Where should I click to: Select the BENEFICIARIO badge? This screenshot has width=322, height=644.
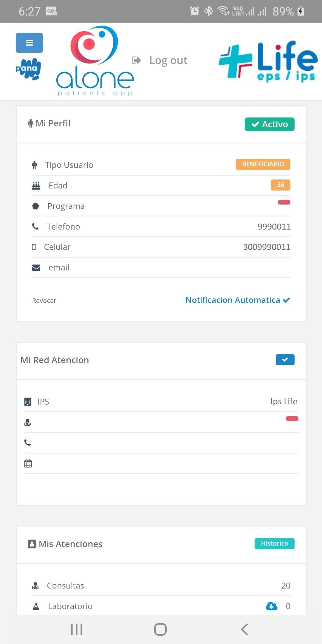[x=263, y=164]
